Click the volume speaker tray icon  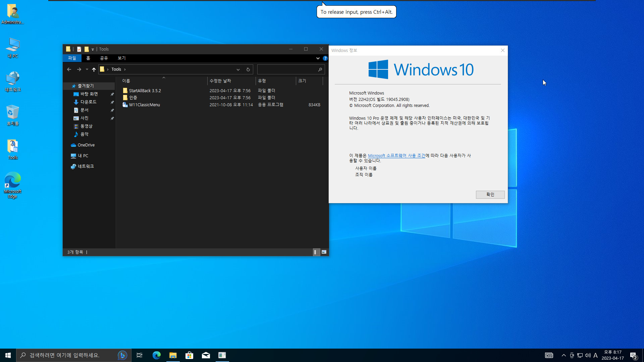point(588,355)
